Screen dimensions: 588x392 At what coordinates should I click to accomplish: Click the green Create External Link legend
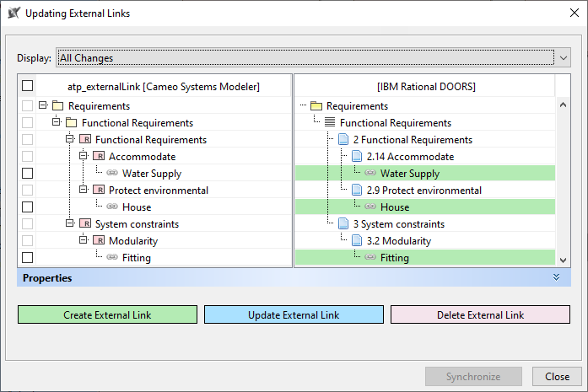[107, 315]
